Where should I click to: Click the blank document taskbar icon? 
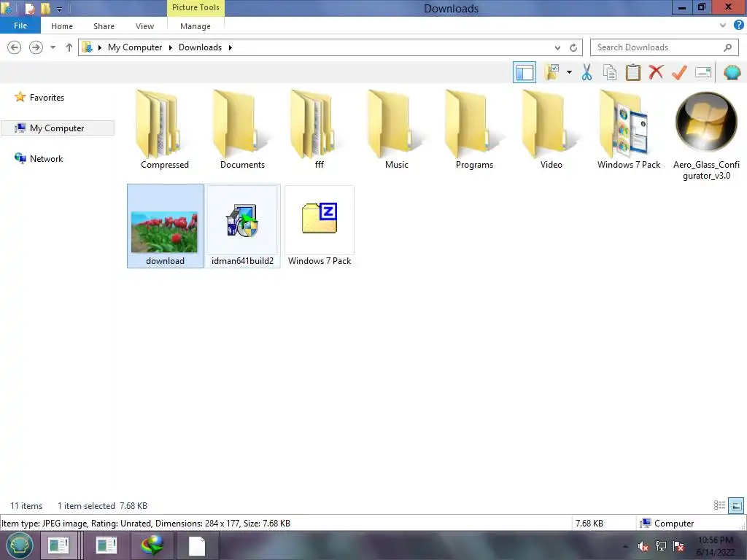pos(196,545)
